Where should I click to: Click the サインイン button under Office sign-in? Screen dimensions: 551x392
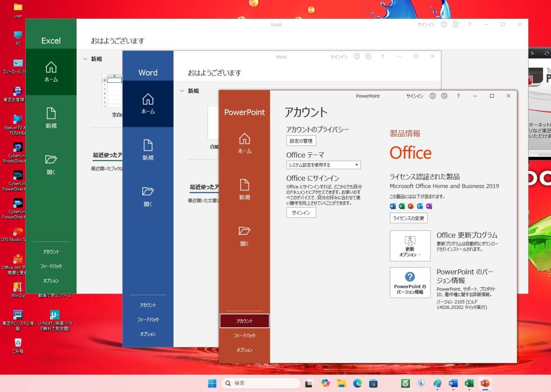pos(301,213)
